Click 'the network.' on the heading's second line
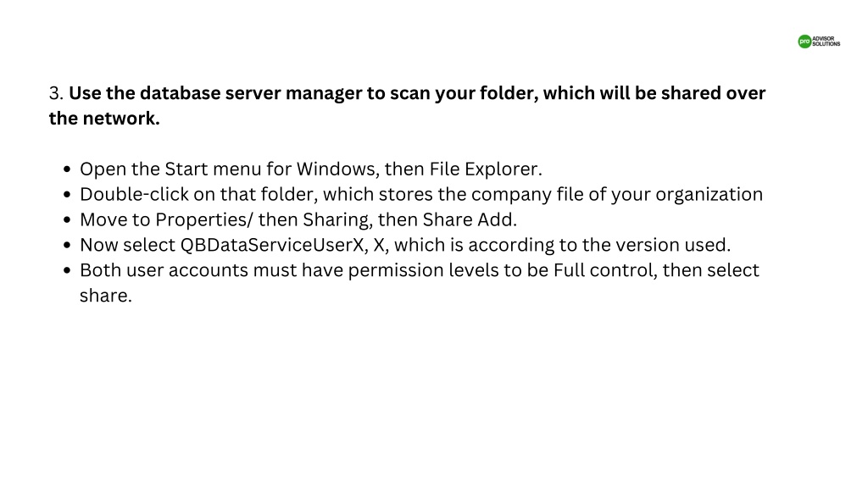 104,119
